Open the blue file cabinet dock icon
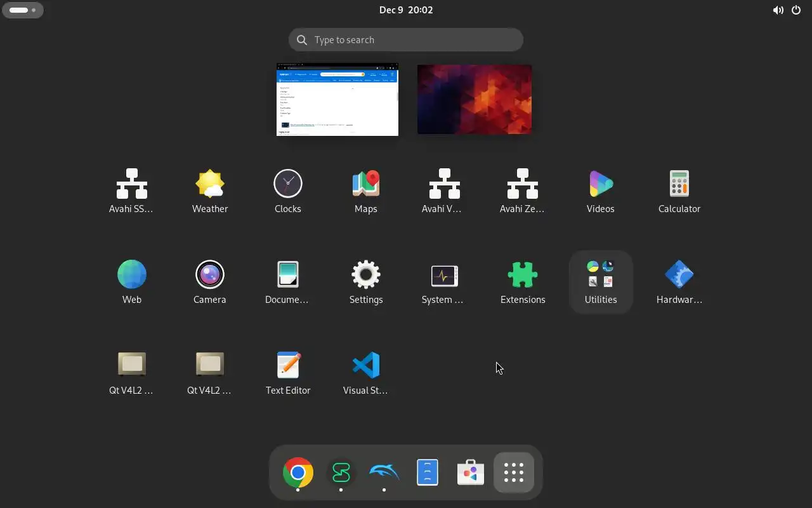812x508 pixels. [x=428, y=472]
